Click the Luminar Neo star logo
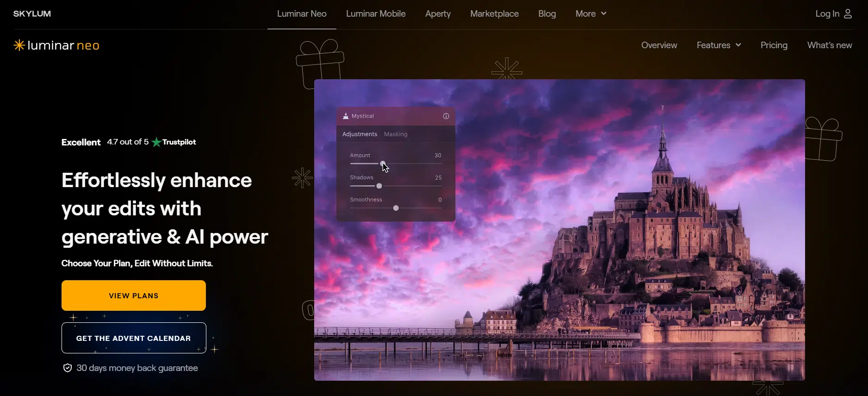868x396 pixels. [x=19, y=45]
